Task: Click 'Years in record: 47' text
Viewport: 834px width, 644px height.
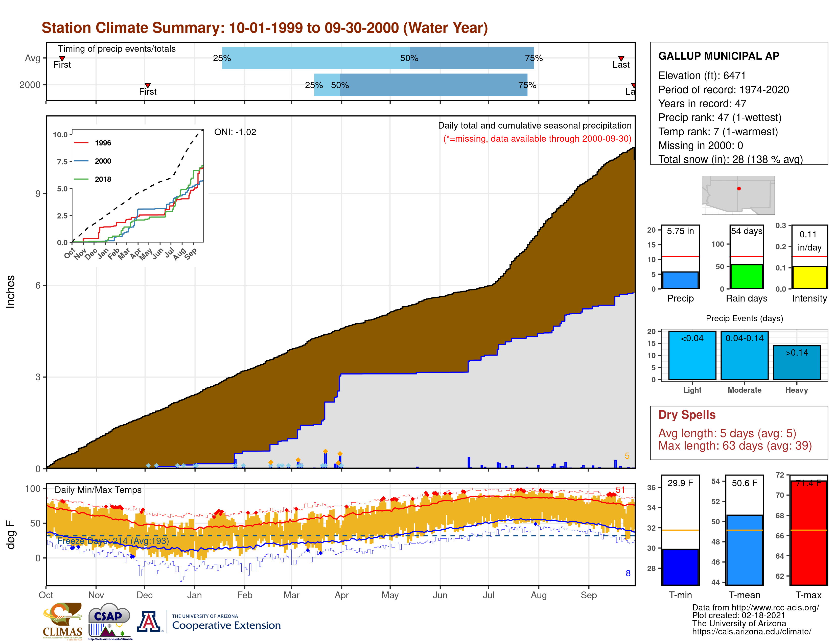Action: pos(702,103)
